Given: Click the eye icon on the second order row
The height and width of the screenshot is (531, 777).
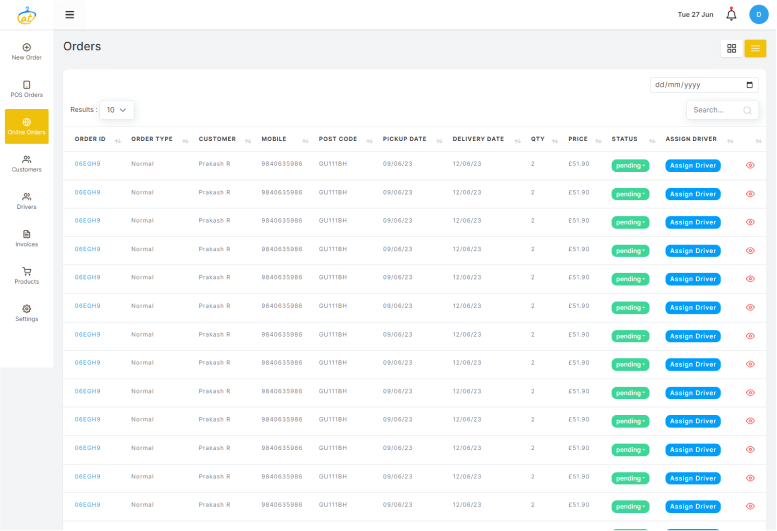Looking at the screenshot, I should point(750,193).
